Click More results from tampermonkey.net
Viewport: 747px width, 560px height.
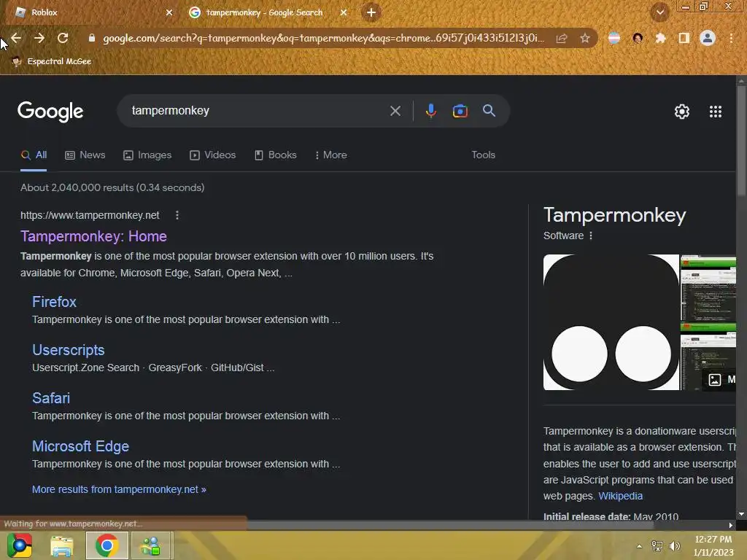[x=119, y=489]
